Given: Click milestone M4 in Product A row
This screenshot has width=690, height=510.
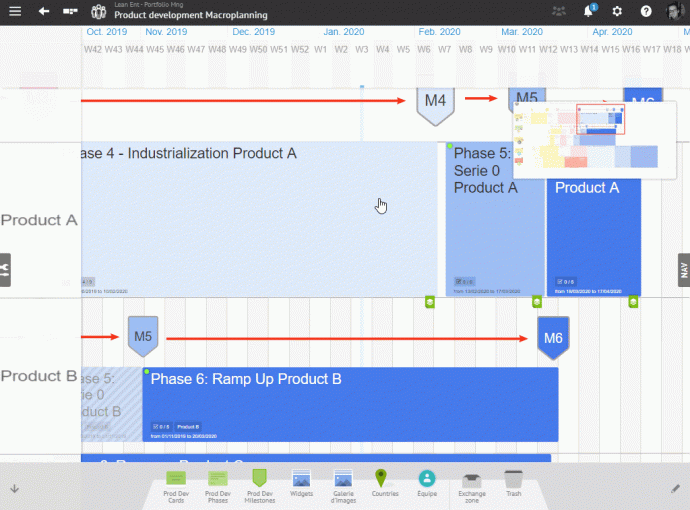Looking at the screenshot, I should pyautogui.click(x=435, y=106).
